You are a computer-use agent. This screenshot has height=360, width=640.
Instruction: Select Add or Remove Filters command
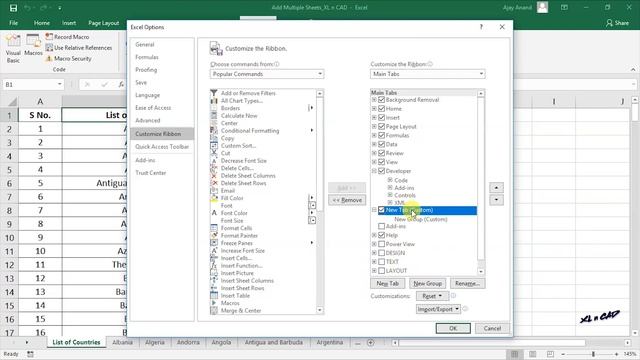pos(248,93)
